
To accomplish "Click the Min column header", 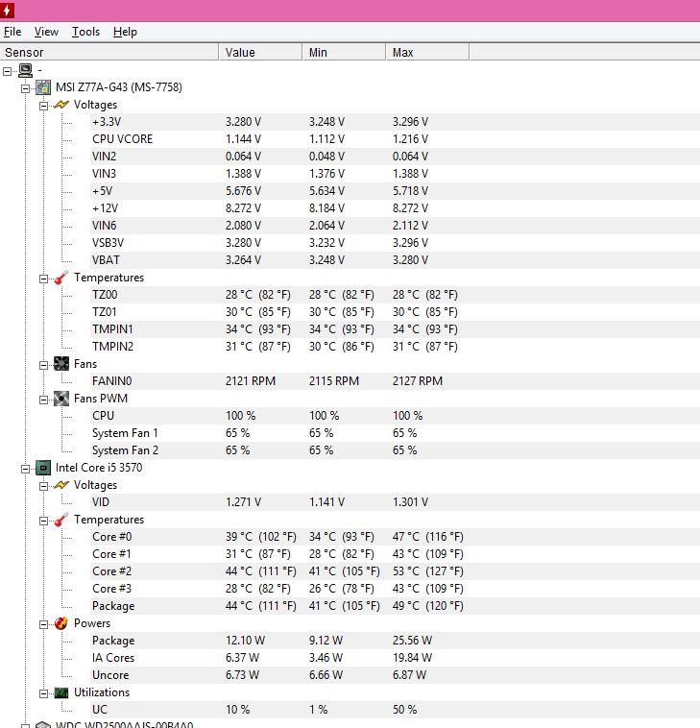I will (344, 52).
